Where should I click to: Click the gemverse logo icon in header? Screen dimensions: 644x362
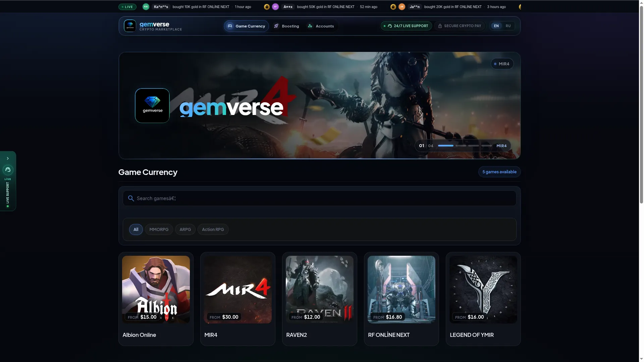pyautogui.click(x=130, y=26)
